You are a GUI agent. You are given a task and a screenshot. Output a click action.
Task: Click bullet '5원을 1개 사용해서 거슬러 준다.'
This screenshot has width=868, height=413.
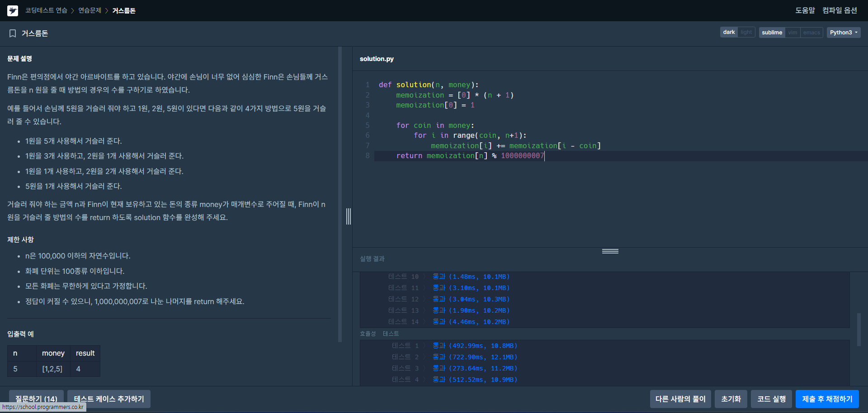[x=74, y=186]
